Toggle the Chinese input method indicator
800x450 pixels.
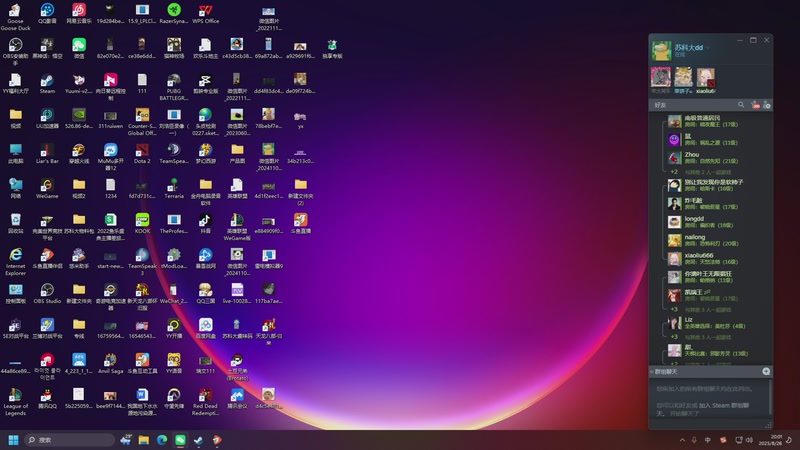(708, 440)
